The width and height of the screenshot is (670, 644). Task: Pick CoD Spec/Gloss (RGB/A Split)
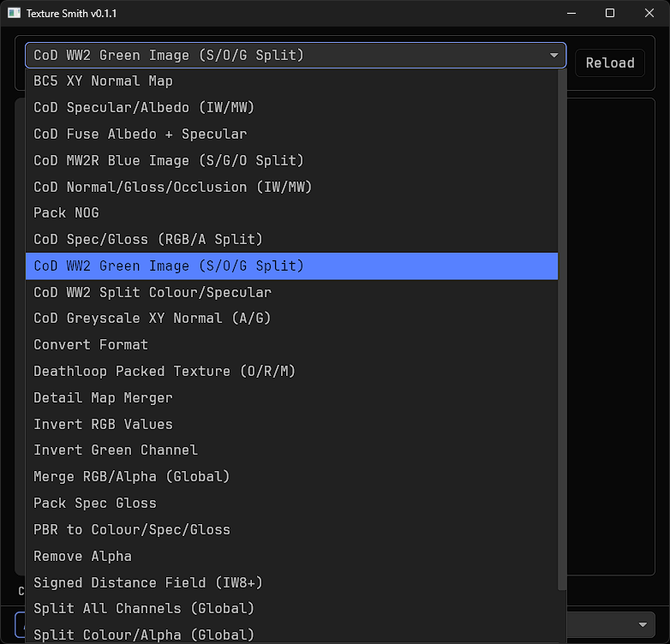(291, 240)
